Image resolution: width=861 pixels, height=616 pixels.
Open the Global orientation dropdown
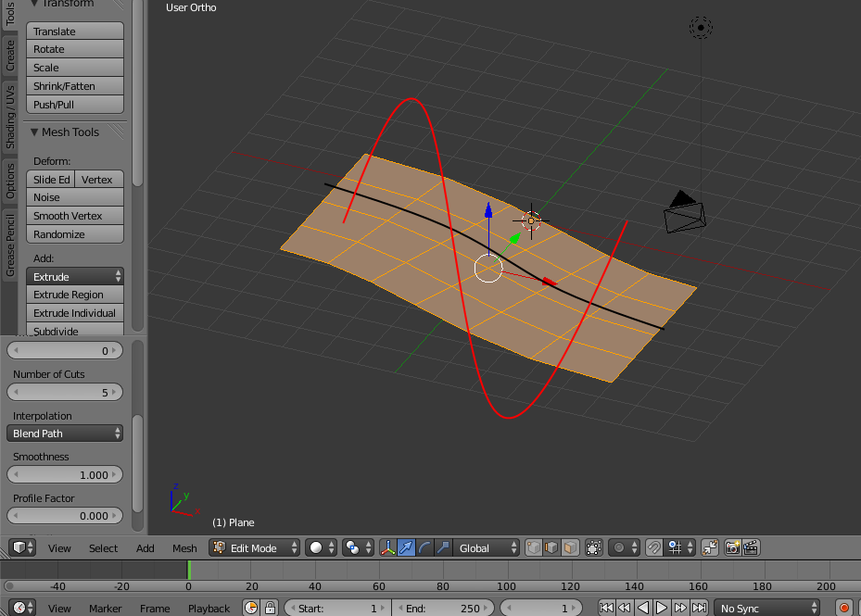coord(487,547)
